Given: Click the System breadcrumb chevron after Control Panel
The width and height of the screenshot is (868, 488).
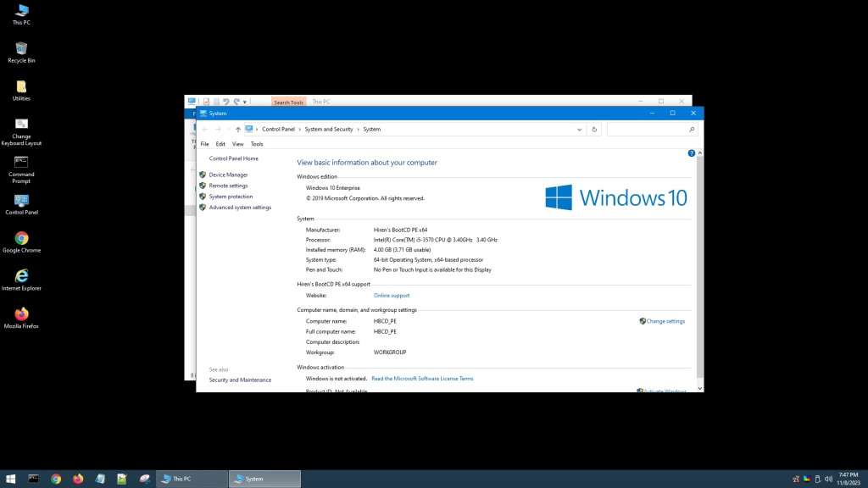Looking at the screenshot, I should [299, 130].
